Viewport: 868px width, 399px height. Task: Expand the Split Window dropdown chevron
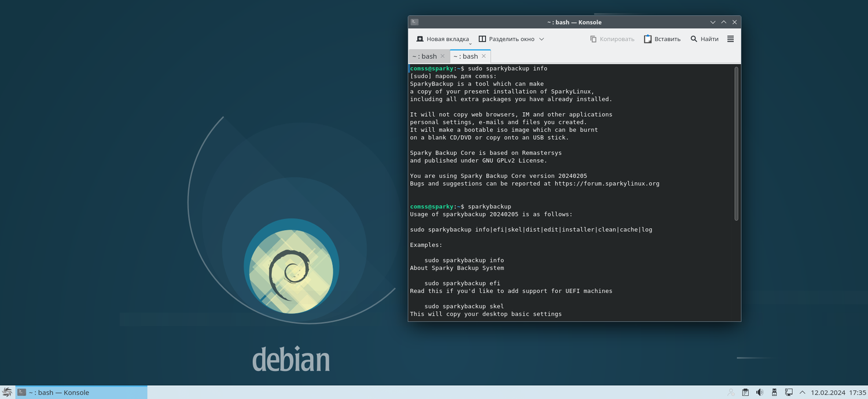542,39
